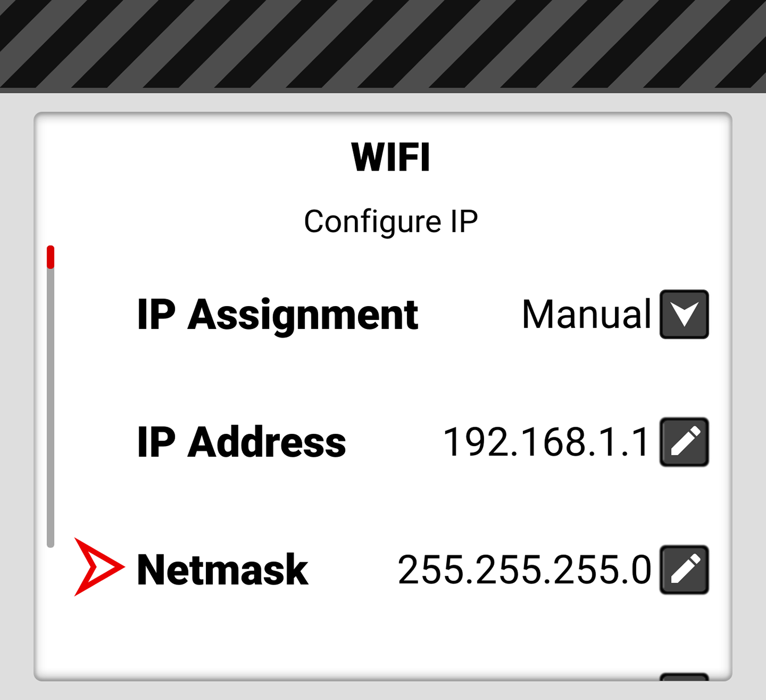This screenshot has width=766, height=700.
Task: Click empty panel area below Netmask row
Action: coord(383,639)
